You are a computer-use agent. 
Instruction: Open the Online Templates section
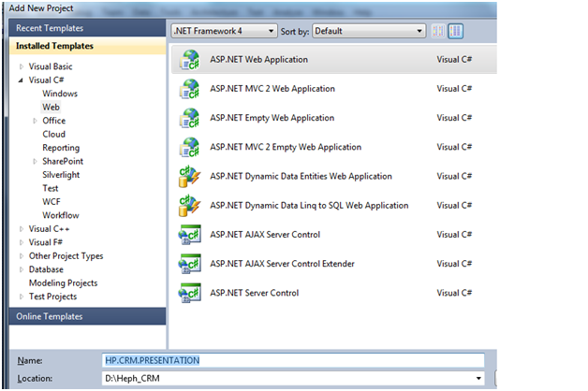pos(87,316)
